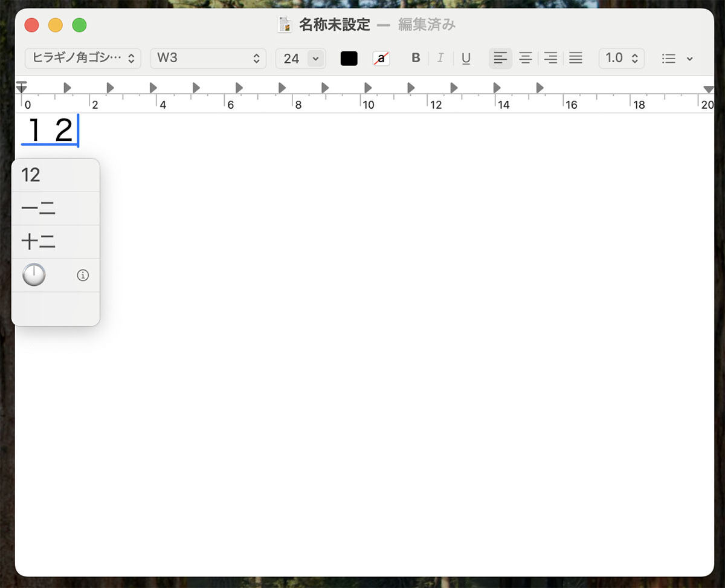
Task: Open the list bullets and numbering button
Action: [x=676, y=59]
